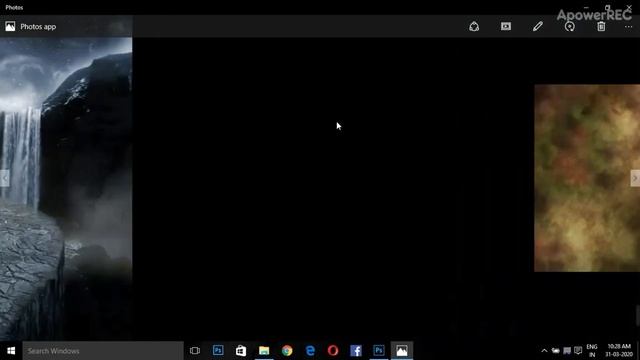640x360 pixels.
Task: Click the ENG IN language indicator
Action: click(592, 351)
